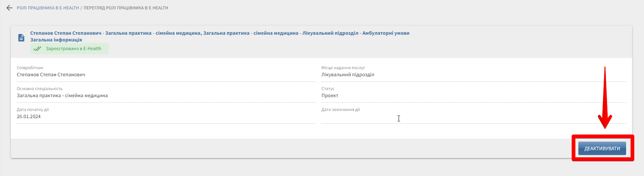Click the 'Проект' status value
Image resolution: width=644 pixels, height=176 pixels.
coord(330,96)
